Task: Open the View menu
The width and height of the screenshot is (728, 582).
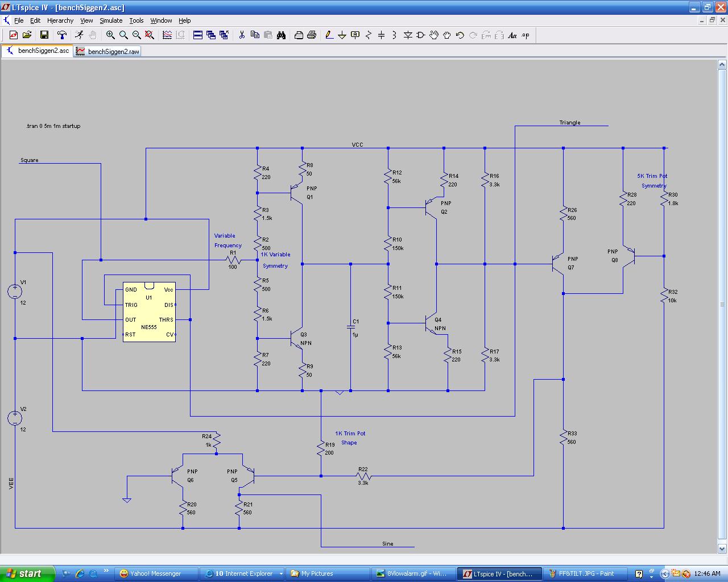Action: click(86, 20)
